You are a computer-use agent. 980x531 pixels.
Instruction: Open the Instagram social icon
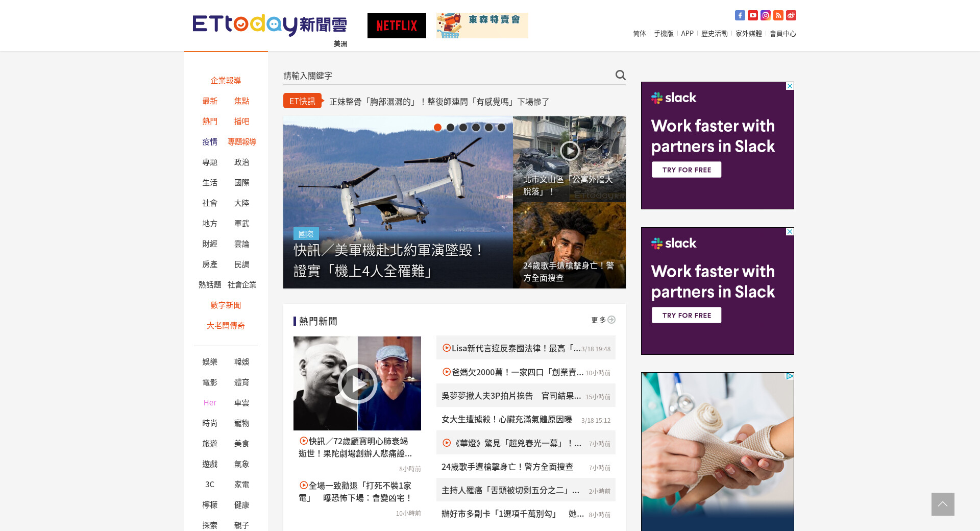[765, 15]
